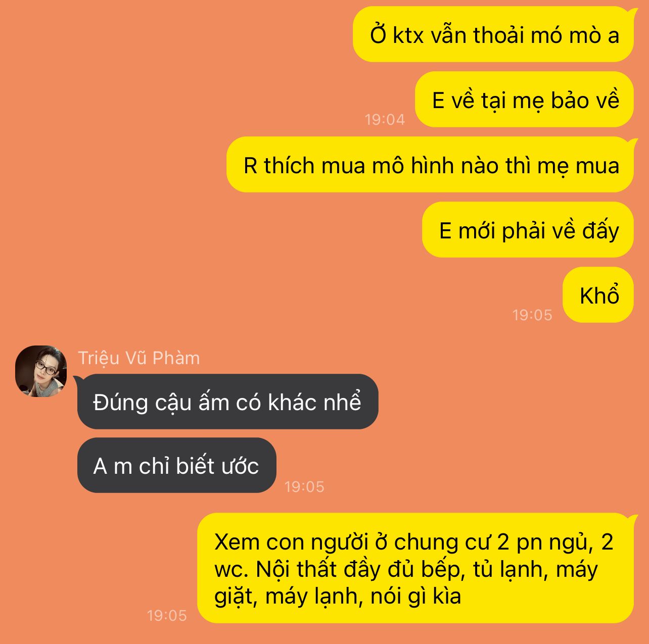This screenshot has width=649, height=644.
Task: Tap the 'E về tại mẹ bảo về' bubble
Action: point(525,100)
